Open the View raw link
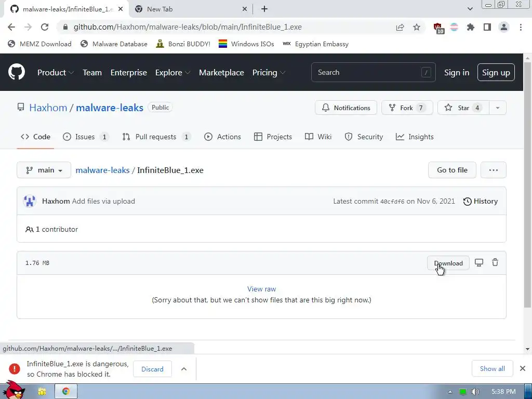532x399 pixels. pos(262,289)
